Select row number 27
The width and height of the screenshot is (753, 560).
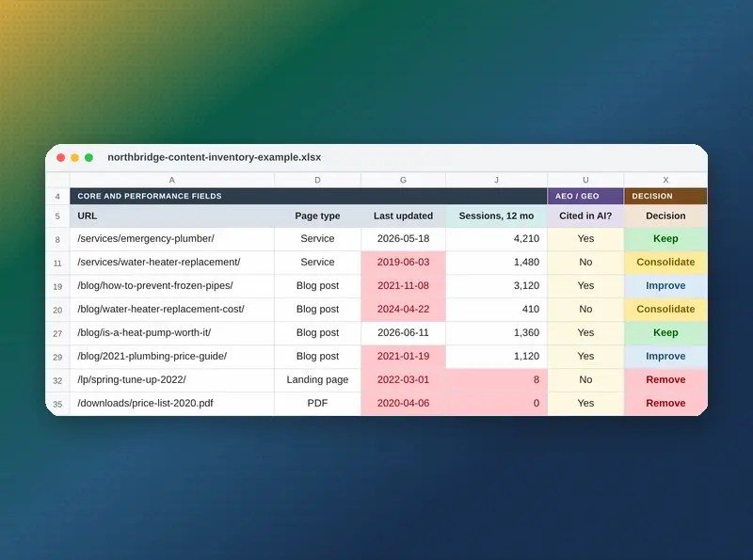click(57, 333)
